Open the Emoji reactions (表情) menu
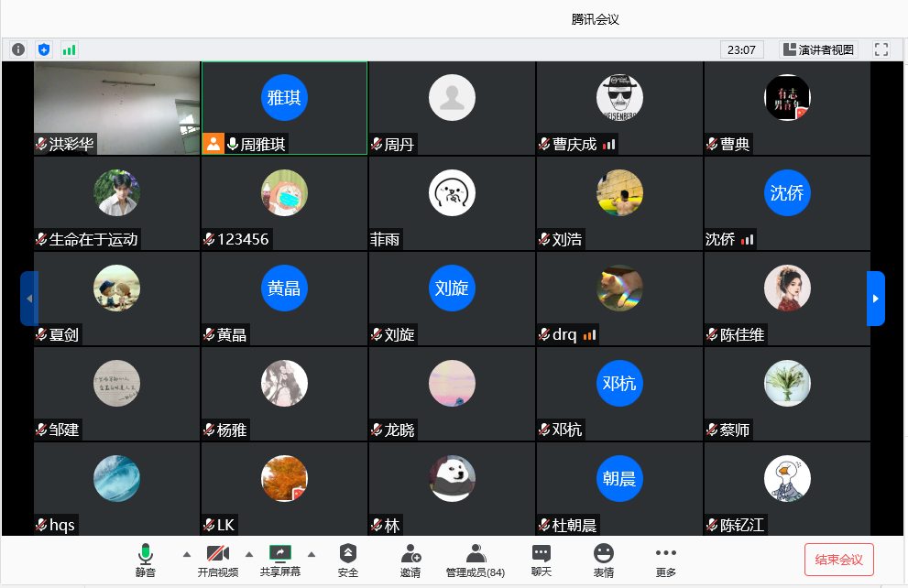This screenshot has height=588, width=908. click(603, 560)
